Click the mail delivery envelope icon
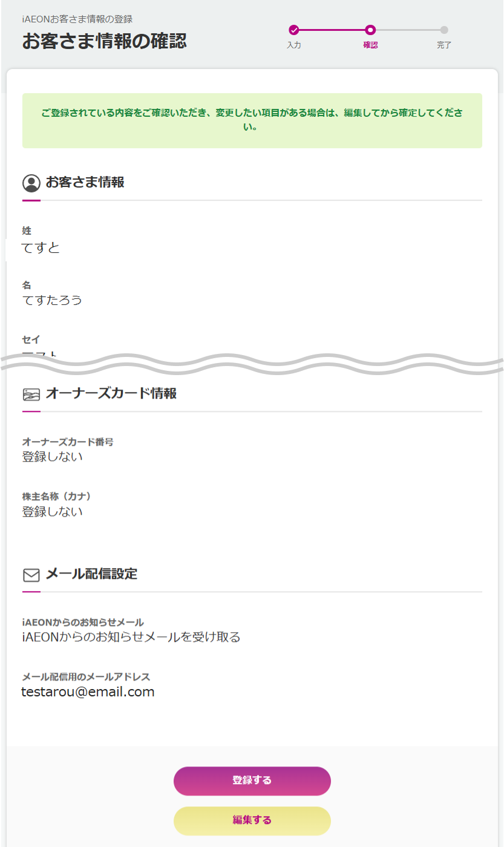Viewport: 504px width, 847px height. [31, 575]
